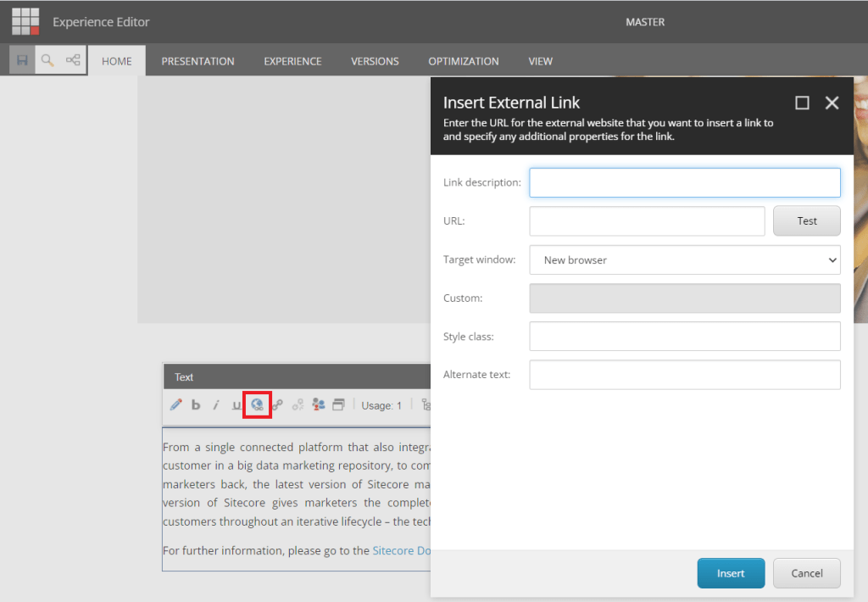Click the personalize people icon in toolbar
Image resolution: width=868 pixels, height=602 pixels.
click(319, 405)
